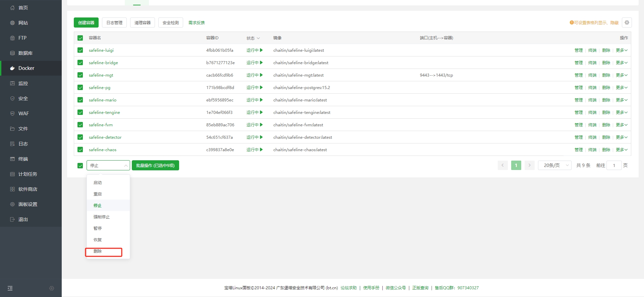Toggle the bottom batch select-all checkbox
The height and width of the screenshot is (297, 644).
coord(80,166)
